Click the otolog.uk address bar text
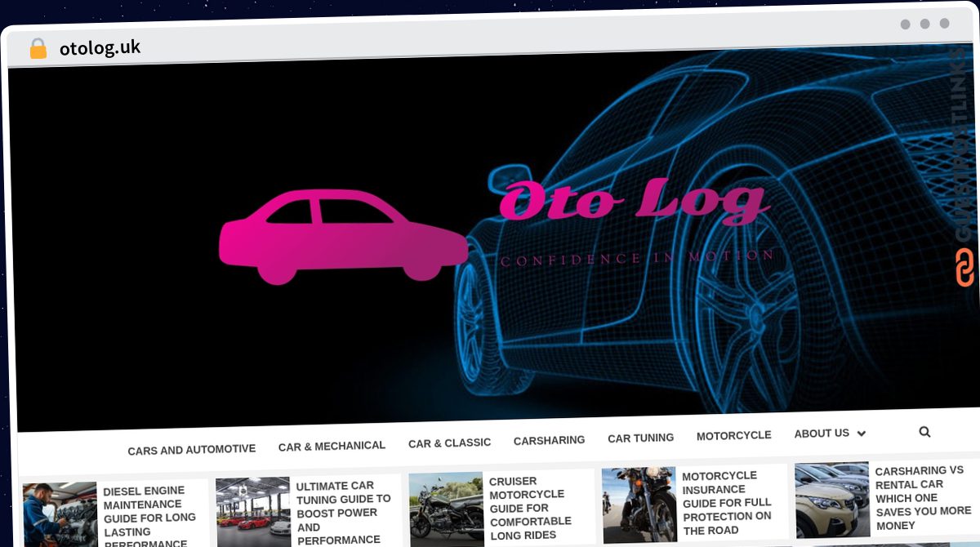980x547 pixels. pos(100,48)
